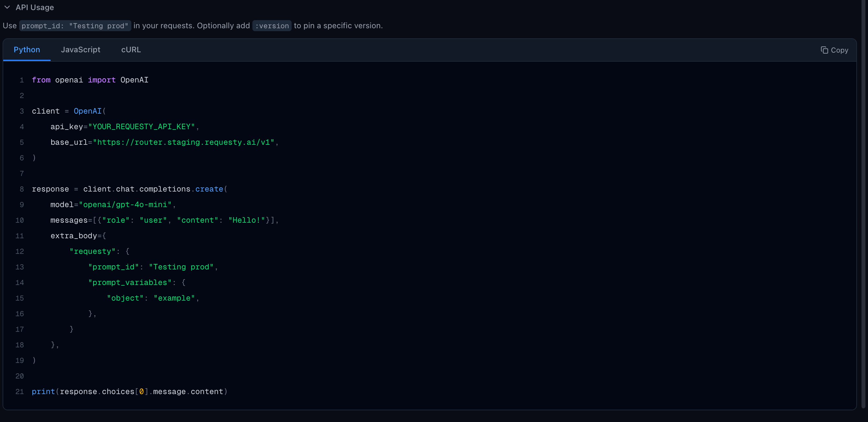
Task: Click the model string "openai/gpt-4o-mini"
Action: [x=125, y=205]
